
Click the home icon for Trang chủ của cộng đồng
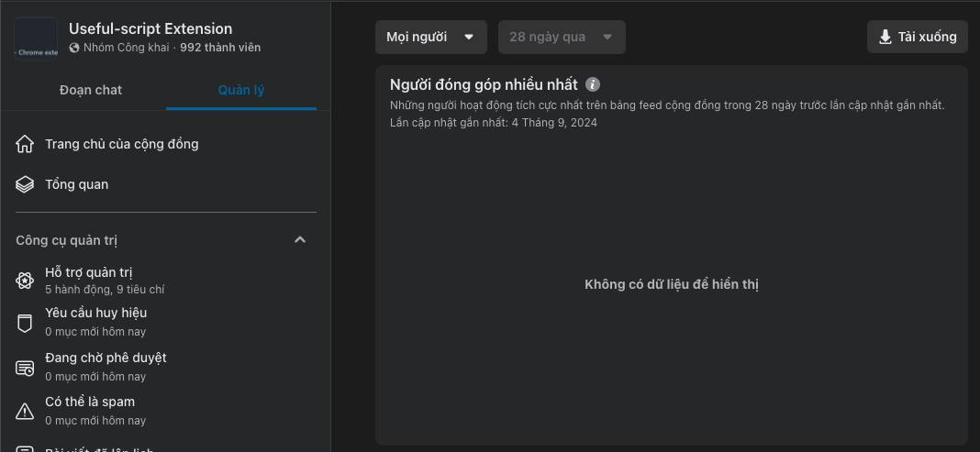point(25,144)
